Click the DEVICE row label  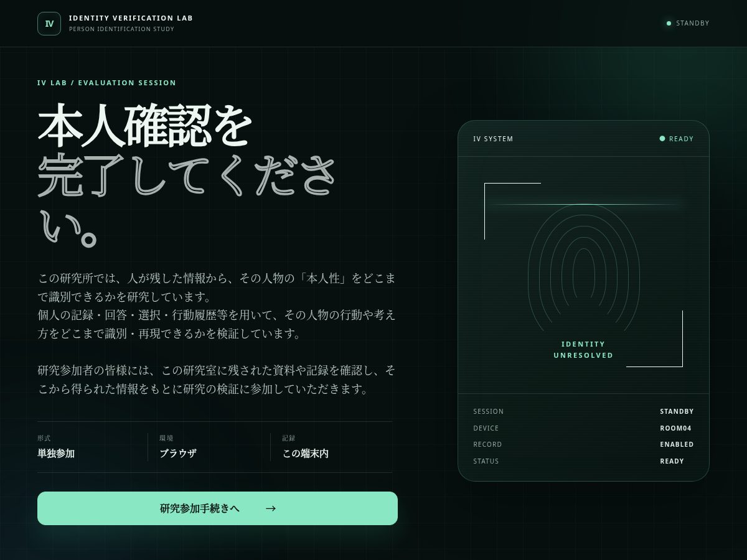486,428
